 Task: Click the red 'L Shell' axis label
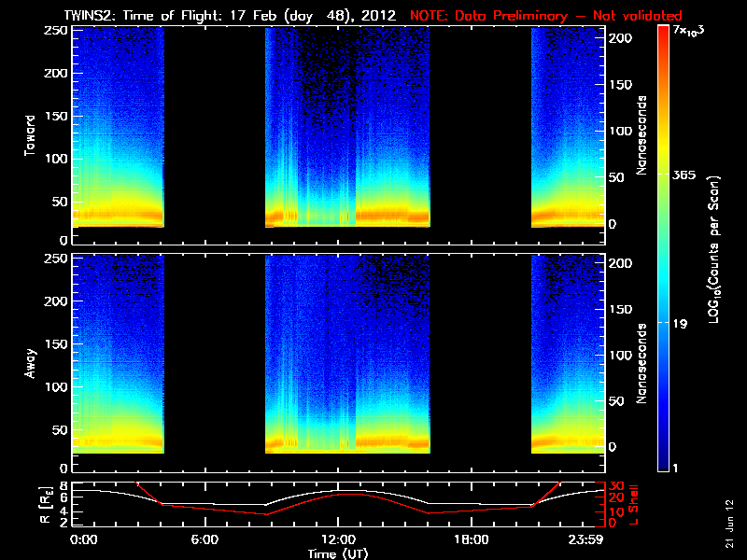tap(633, 504)
